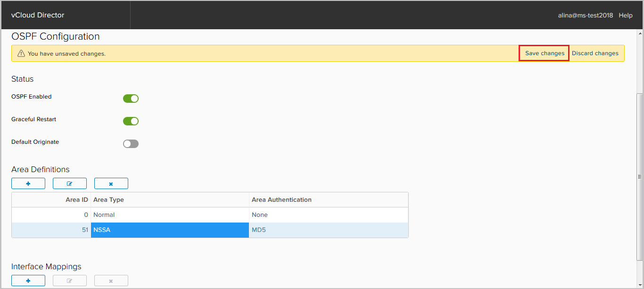Click edit icon under Area Definitions

pos(70,183)
